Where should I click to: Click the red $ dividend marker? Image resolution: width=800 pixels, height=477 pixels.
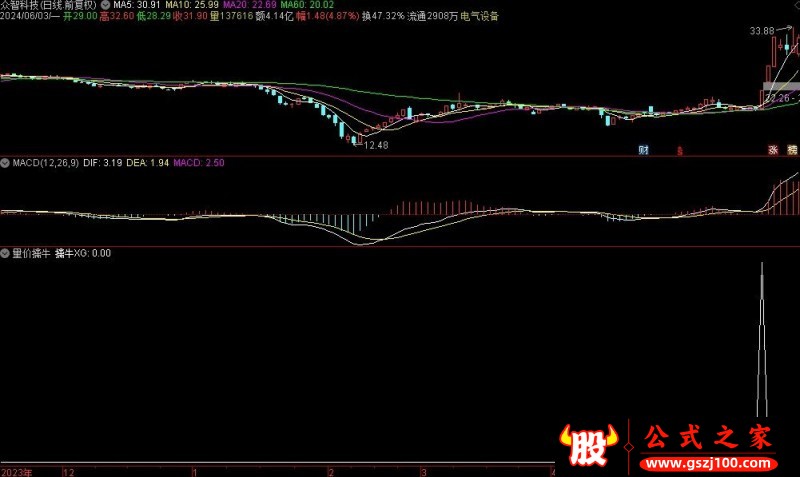680,150
